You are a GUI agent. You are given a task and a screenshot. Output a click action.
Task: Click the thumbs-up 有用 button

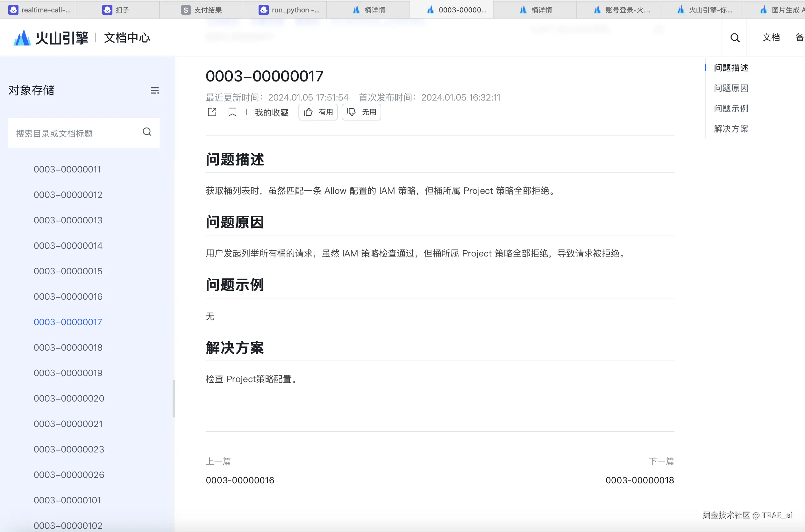point(318,112)
